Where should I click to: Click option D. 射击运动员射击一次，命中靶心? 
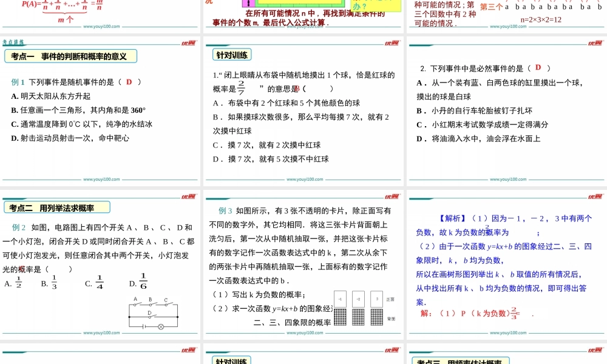point(70,138)
